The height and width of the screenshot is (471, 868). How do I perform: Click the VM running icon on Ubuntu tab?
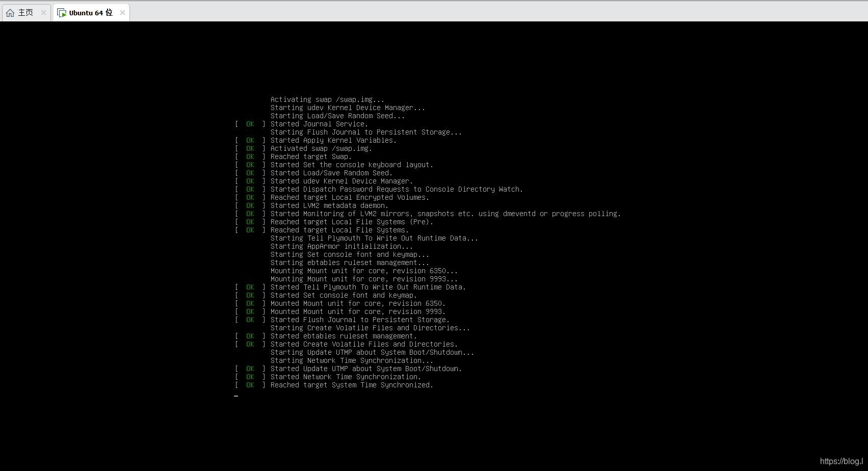tap(62, 13)
